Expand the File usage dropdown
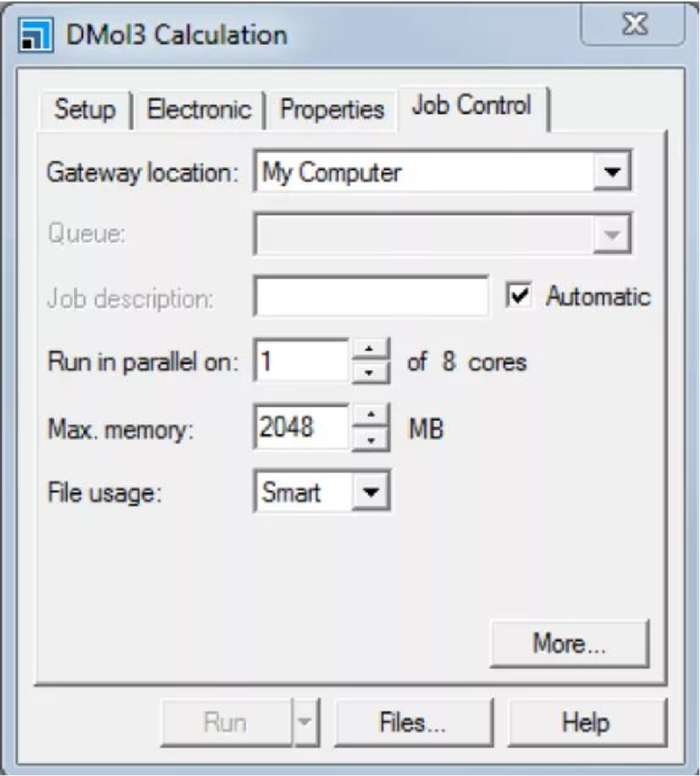This screenshot has height=776, width=700. 371,493
